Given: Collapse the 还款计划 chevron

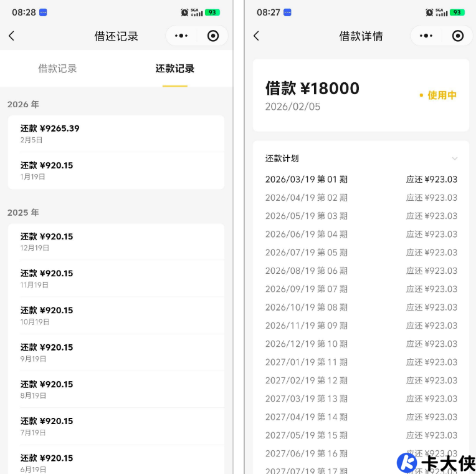Looking at the screenshot, I should pyautogui.click(x=455, y=159).
